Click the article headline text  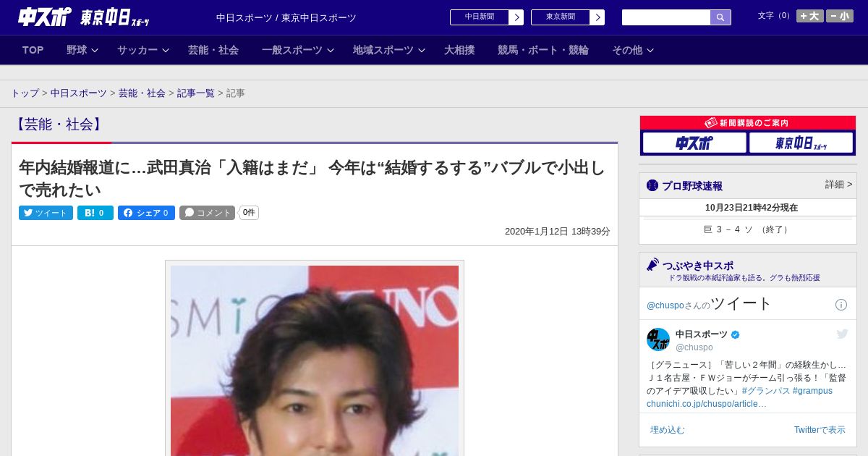pos(312,179)
